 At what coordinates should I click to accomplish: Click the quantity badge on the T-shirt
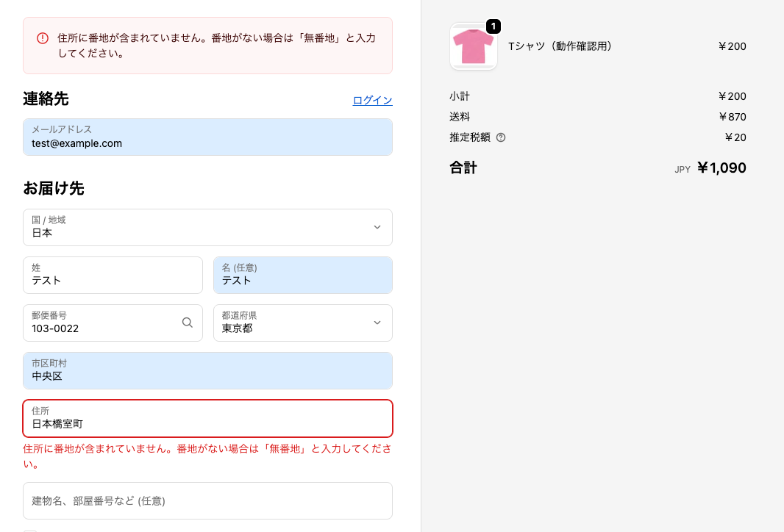click(x=493, y=26)
